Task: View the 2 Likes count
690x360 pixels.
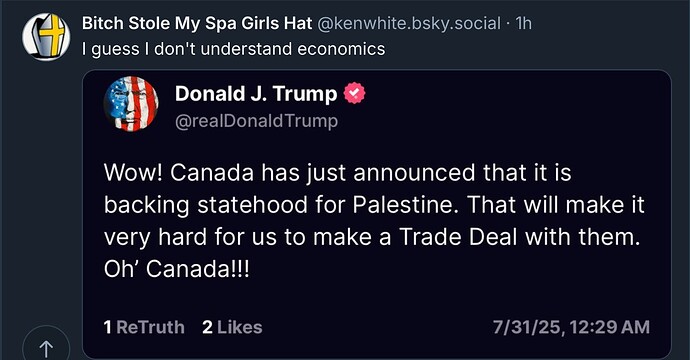Action: click(232, 327)
